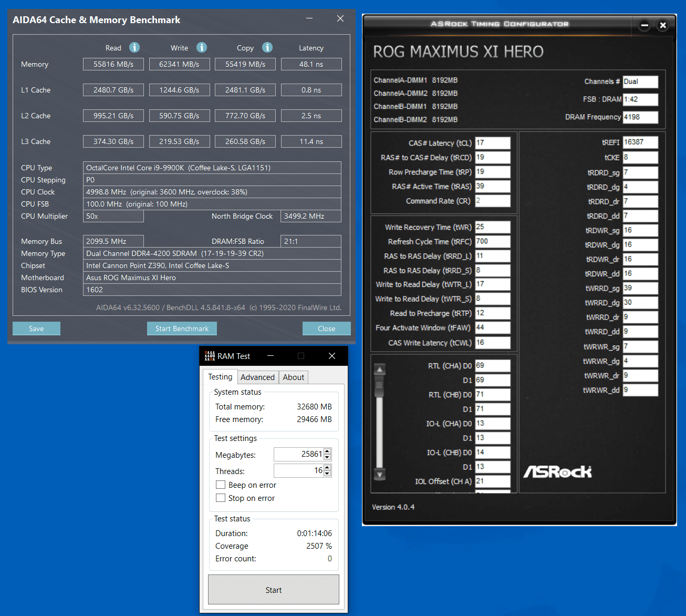Image resolution: width=686 pixels, height=616 pixels.
Task: Click the tWRRD_sg value field
Action: click(x=640, y=288)
